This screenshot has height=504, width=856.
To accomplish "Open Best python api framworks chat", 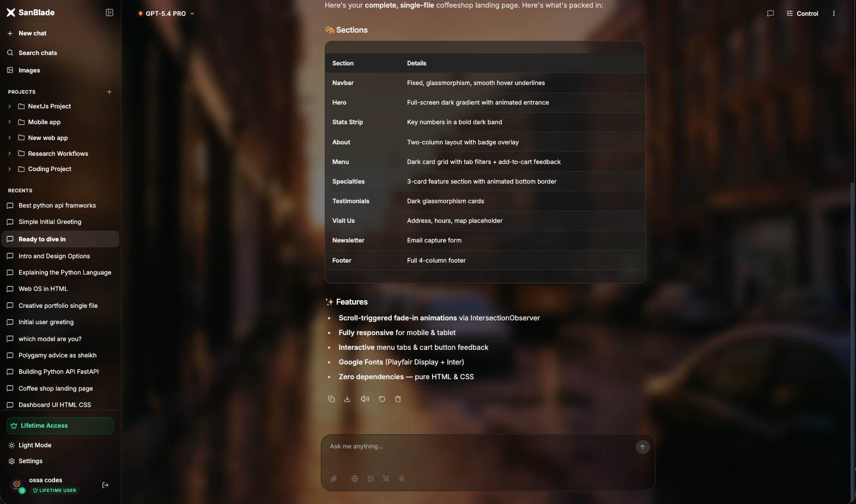I will click(57, 205).
